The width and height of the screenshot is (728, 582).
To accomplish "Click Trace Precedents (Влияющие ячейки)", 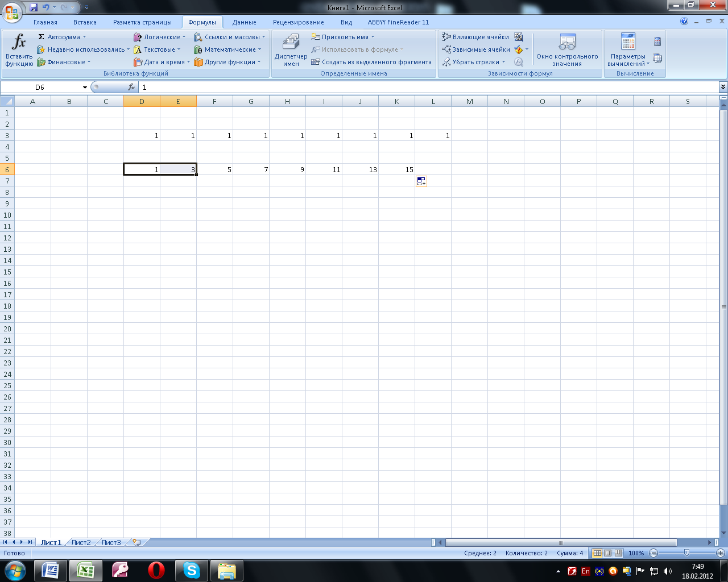I will coord(475,37).
